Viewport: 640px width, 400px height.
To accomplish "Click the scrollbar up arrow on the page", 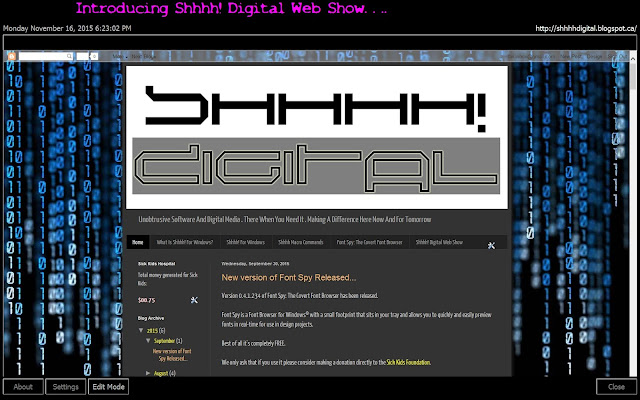I will [x=633, y=59].
